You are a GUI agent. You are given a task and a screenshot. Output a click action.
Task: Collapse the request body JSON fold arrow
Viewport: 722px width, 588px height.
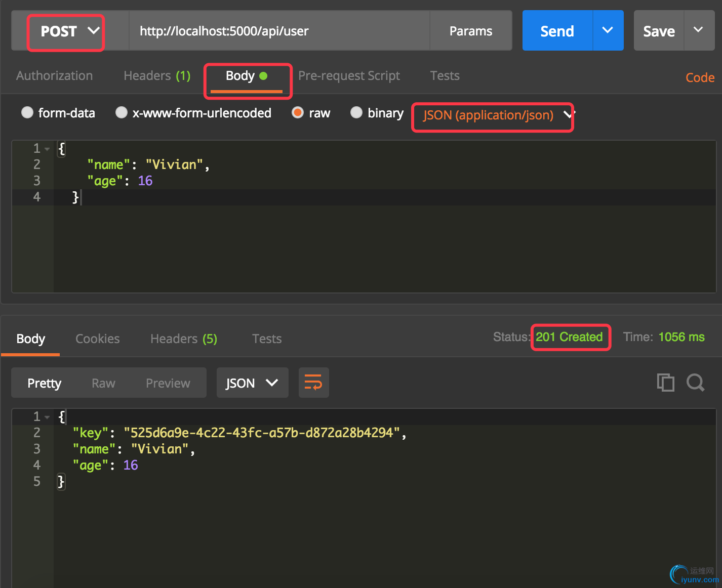47,149
